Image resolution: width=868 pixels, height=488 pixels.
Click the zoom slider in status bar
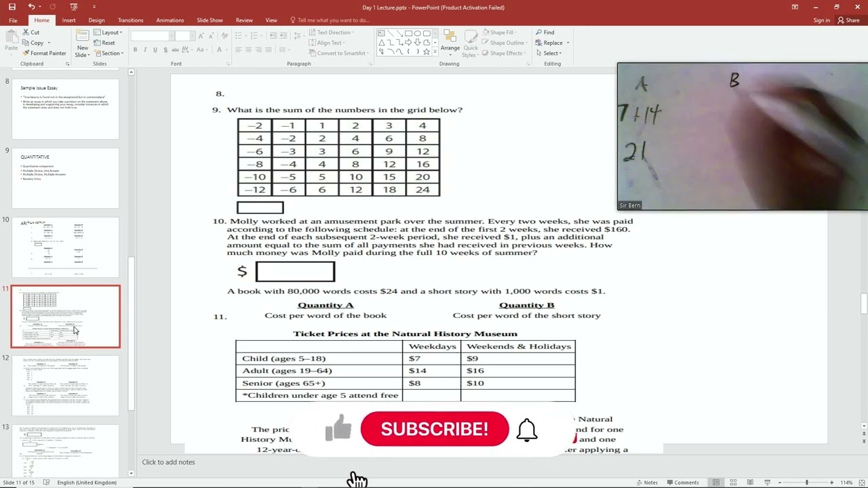(x=806, y=483)
